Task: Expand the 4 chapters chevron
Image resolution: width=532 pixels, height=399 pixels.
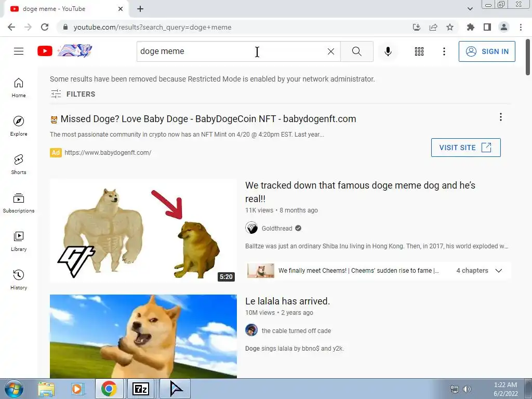Action: click(x=498, y=271)
